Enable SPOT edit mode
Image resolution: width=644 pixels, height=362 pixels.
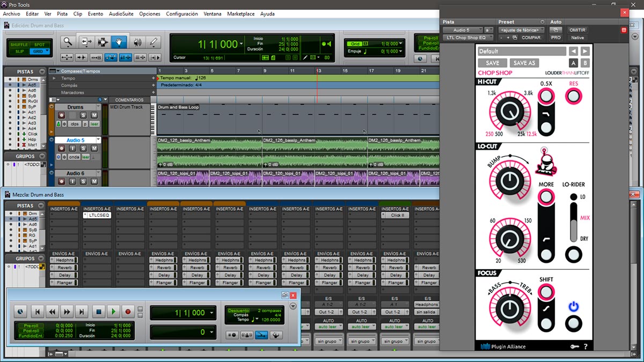coord(39,45)
